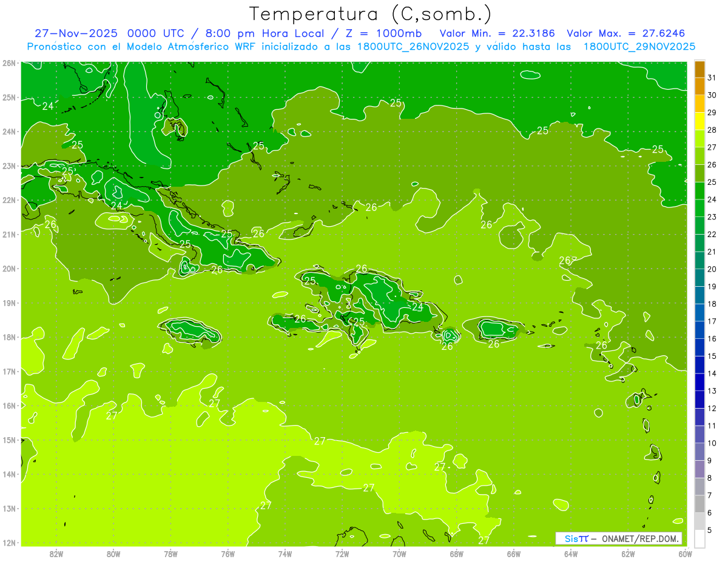The width and height of the screenshot is (728, 562).
Task: Click the "64W" longitude label
Action: pos(571,554)
